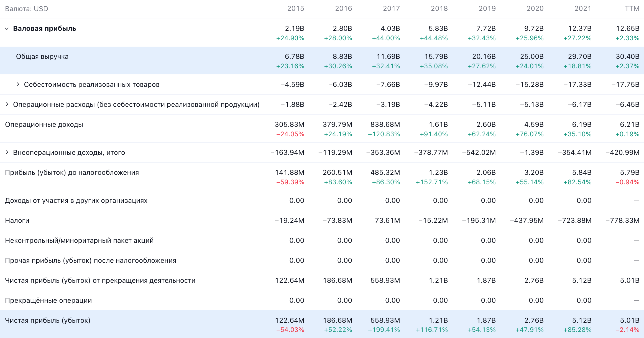Click taxes value −437.95M for 2020

pyautogui.click(x=527, y=221)
